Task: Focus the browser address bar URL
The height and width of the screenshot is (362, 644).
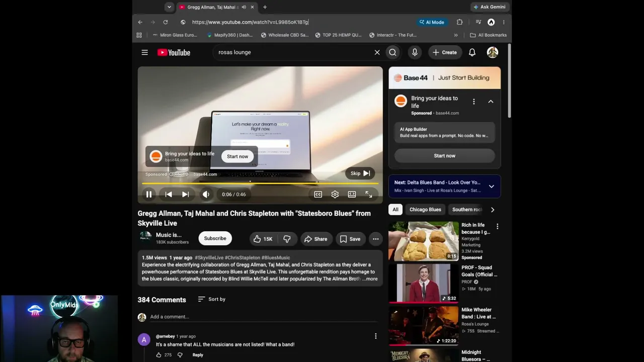Action: 250,22
